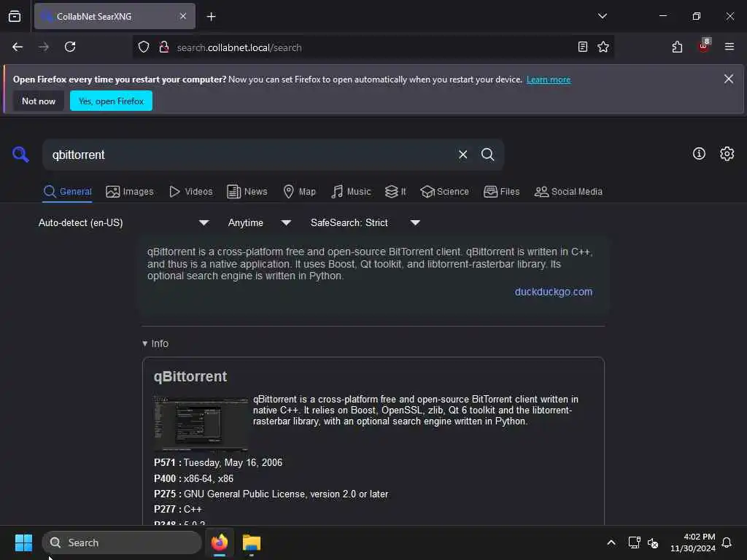The height and width of the screenshot is (560, 747).
Task: Click the P571 inception date row
Action: click(218, 463)
